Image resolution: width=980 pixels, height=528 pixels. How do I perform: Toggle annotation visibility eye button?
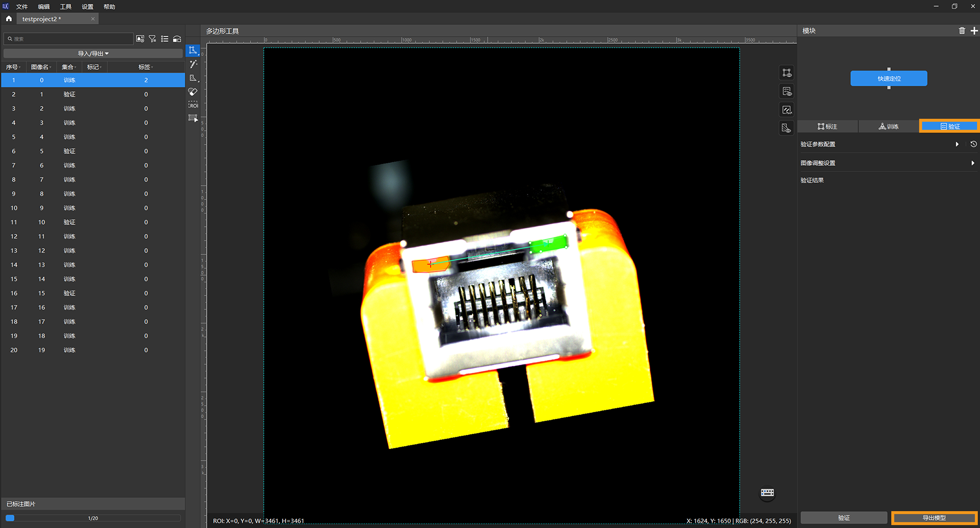[x=787, y=73]
